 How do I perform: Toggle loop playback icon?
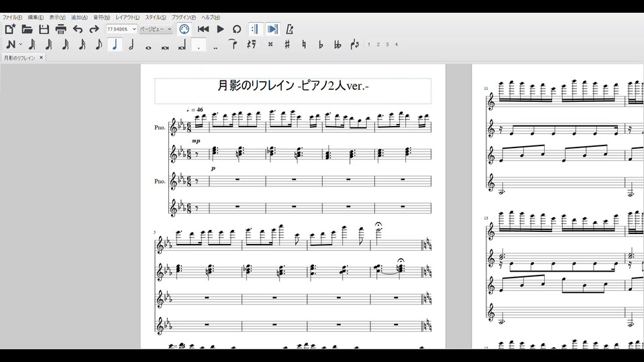click(x=237, y=29)
